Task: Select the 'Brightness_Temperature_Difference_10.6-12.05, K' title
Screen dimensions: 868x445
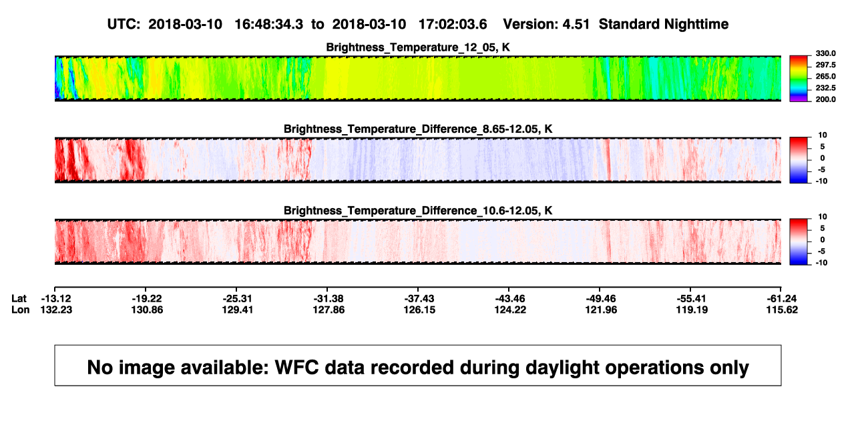Action: pyautogui.click(x=418, y=211)
